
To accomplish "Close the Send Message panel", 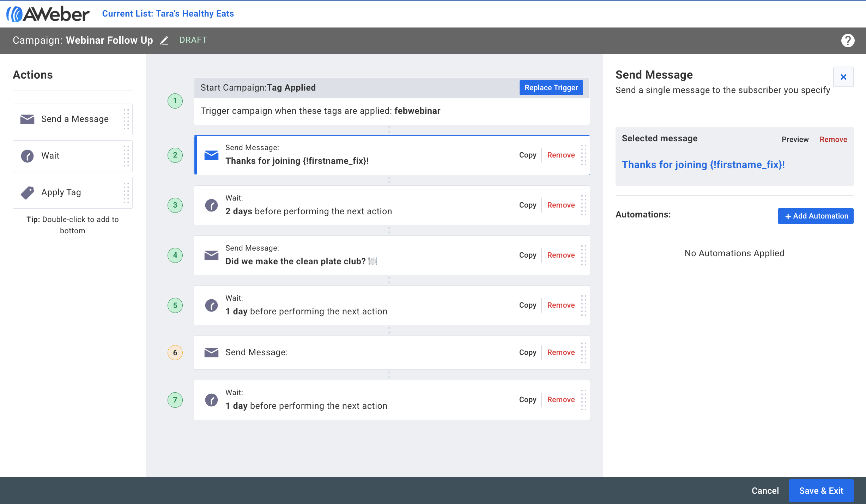I will tap(843, 77).
